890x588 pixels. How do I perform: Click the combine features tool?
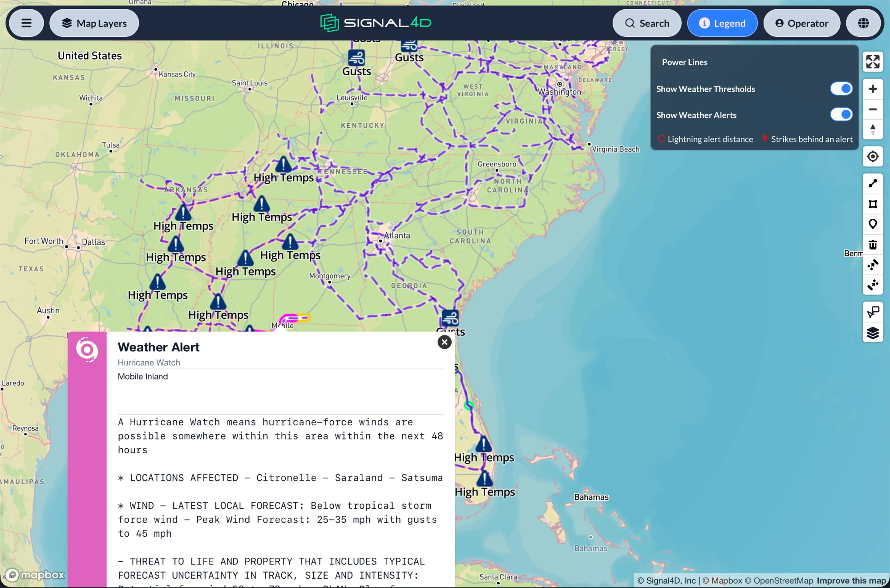coord(873,265)
